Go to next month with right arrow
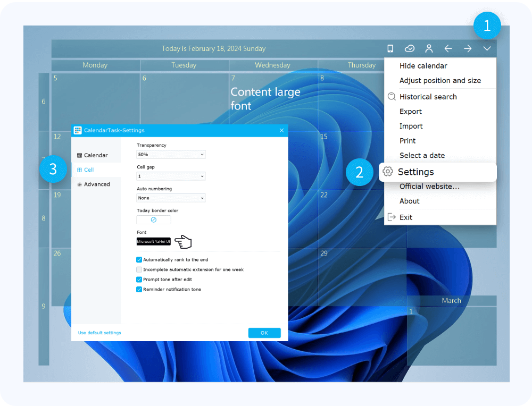Image resolution: width=532 pixels, height=406 pixels. point(468,48)
